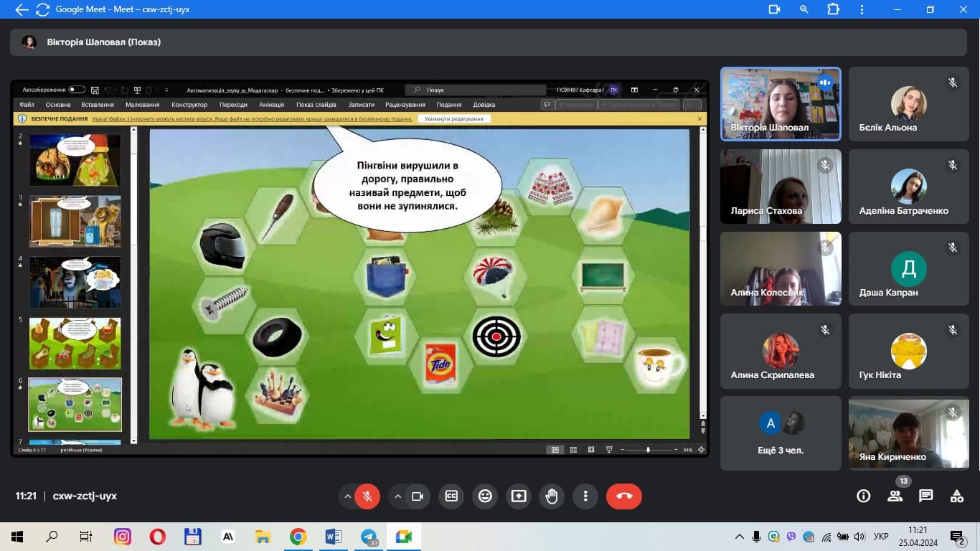Start slideshow from PowerPoint status bar
This screenshot has width=980, height=551.
(x=609, y=450)
